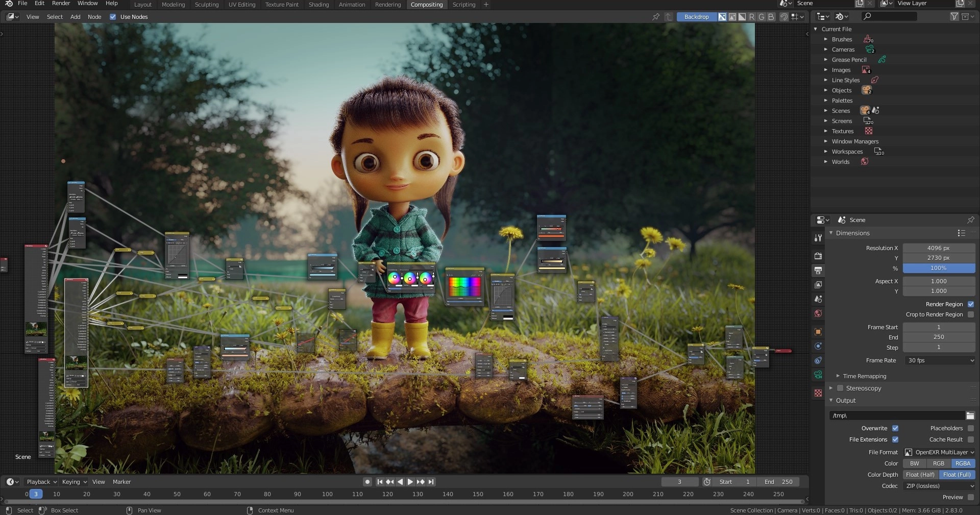Open the Frame Rate dropdown
This screenshot has width=980, height=515.
939,360
